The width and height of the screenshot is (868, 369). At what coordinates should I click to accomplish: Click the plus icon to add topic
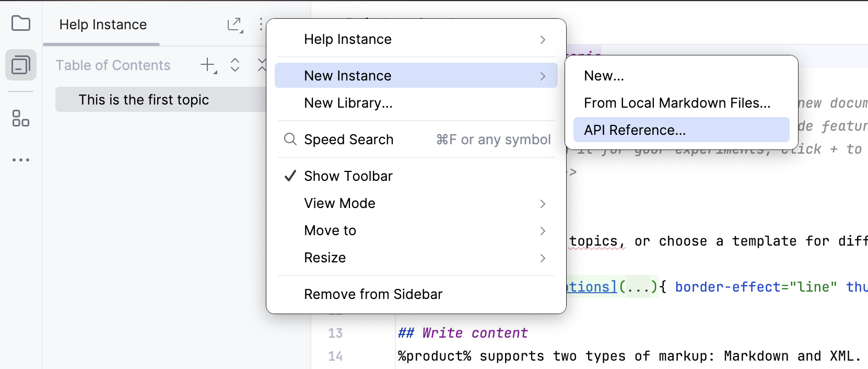208,65
